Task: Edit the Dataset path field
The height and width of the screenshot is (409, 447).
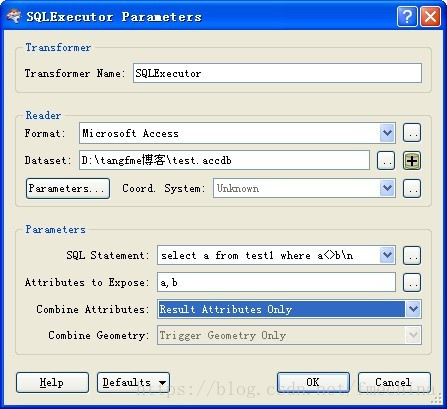Action: coord(224,160)
